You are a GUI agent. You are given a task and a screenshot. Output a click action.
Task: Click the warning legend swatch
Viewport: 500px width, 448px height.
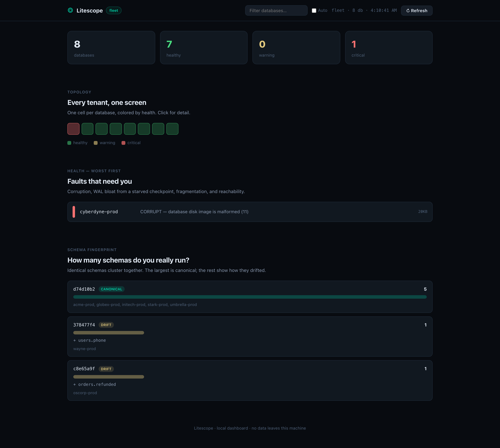pyautogui.click(x=96, y=143)
